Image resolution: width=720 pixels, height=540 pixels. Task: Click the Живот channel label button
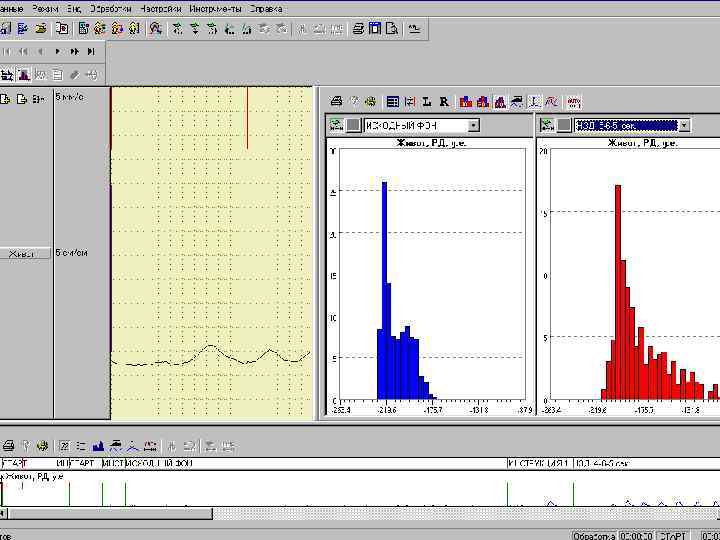(24, 253)
